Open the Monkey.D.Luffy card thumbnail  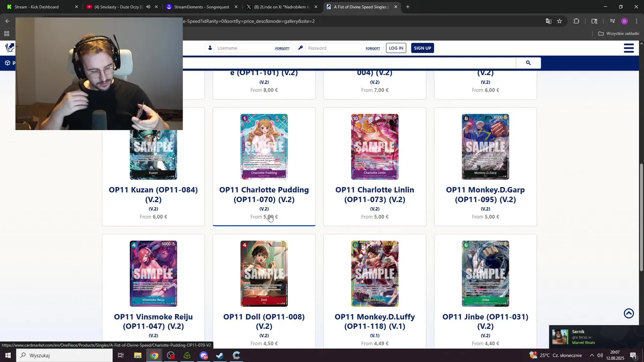[x=375, y=274]
